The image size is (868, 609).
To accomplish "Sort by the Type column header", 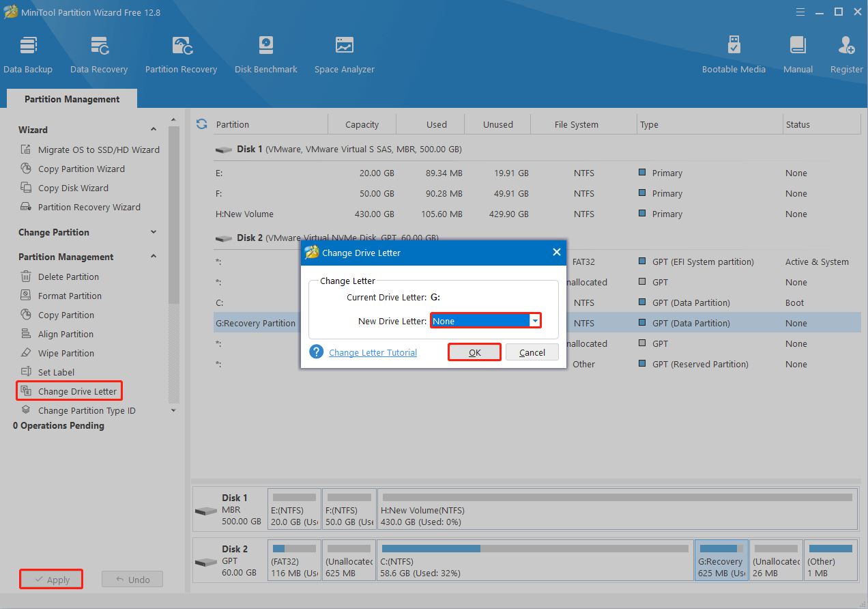I will coord(710,124).
